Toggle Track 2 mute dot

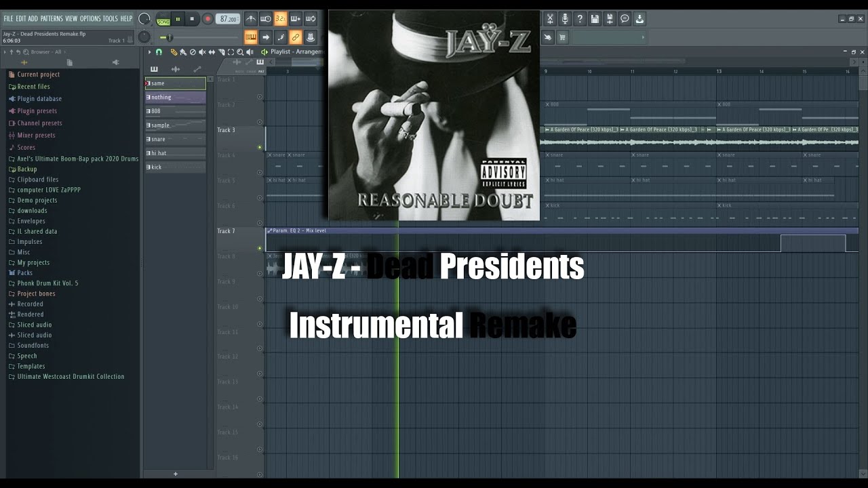[x=260, y=122]
